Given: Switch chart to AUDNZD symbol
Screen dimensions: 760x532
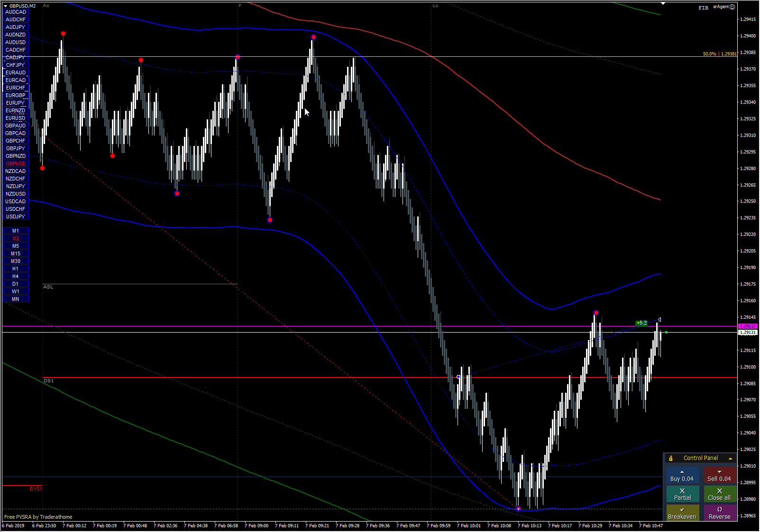Looking at the screenshot, I should click(x=16, y=35).
